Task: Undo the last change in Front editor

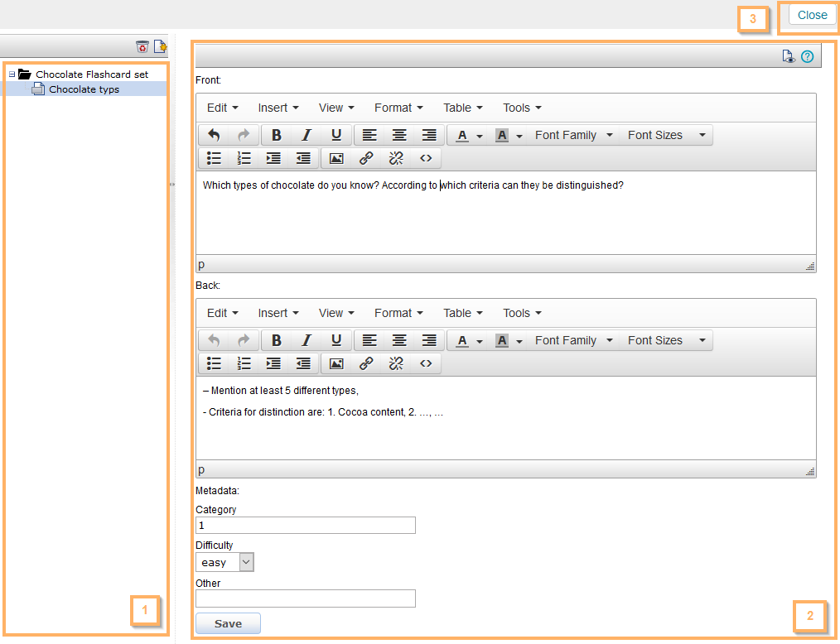Action: (214, 135)
